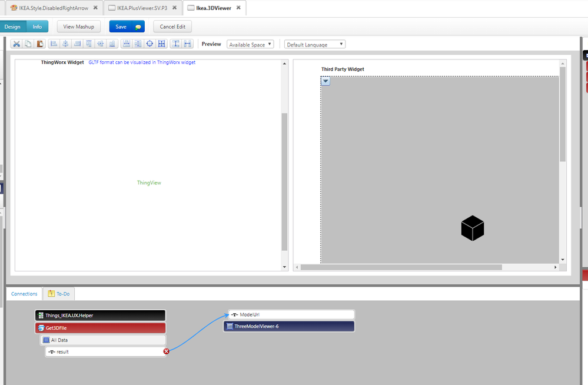
Task: Open the Available Space preview dropdown
Action: (250, 44)
